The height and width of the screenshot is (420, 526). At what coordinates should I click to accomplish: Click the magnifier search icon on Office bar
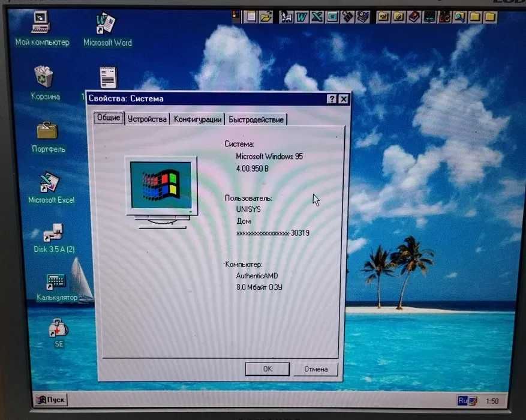pyautogui.click(x=459, y=17)
